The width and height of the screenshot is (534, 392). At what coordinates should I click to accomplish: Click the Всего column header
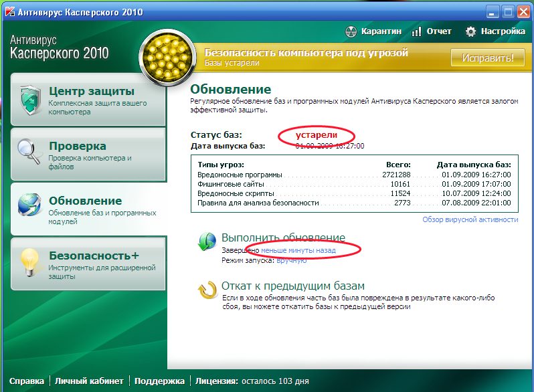click(398, 165)
